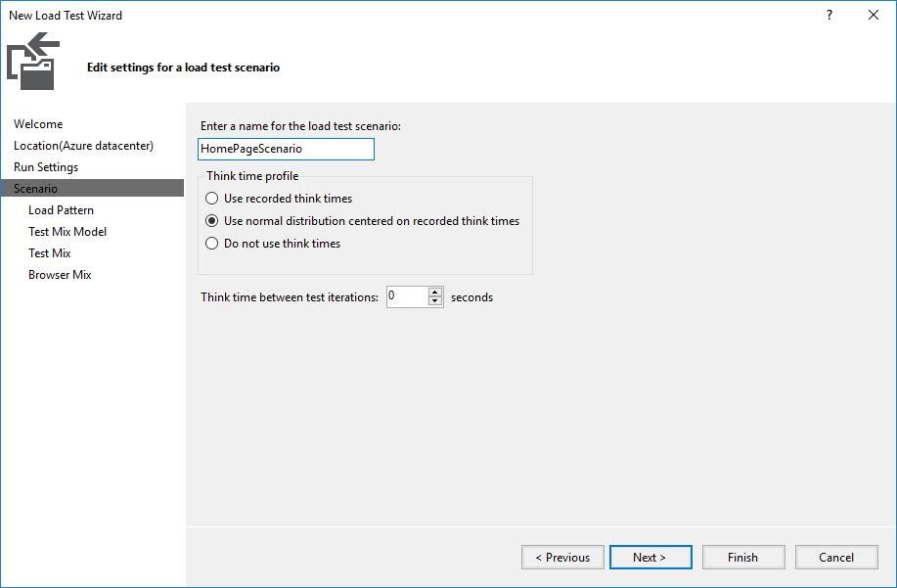Close the New Load Test Wizard
897x588 pixels.
coord(873,15)
